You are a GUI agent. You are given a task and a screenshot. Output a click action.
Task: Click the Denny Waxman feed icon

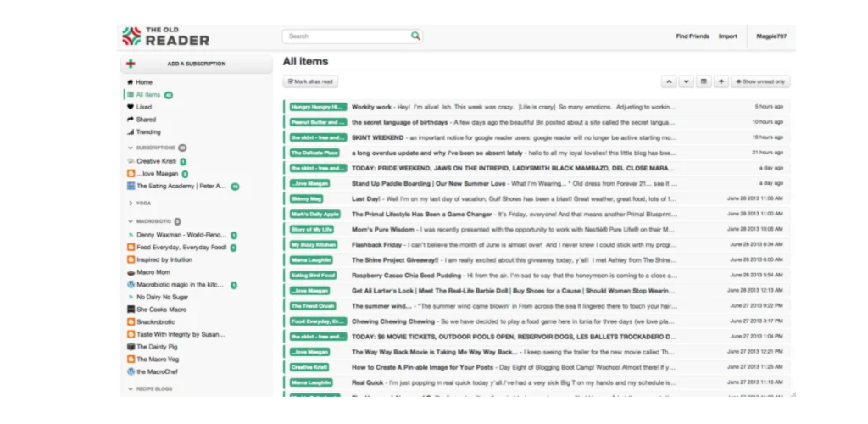click(x=131, y=235)
